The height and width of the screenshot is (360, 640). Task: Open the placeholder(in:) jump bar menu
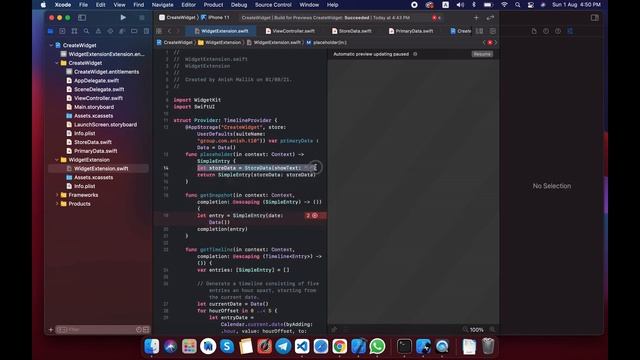326,42
